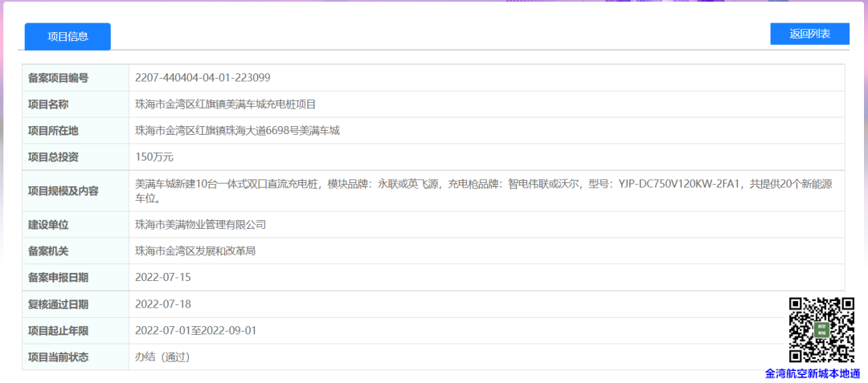Screen dimensions: 868x383
Task: Click the 项目名称 label cell
Action: (76, 104)
